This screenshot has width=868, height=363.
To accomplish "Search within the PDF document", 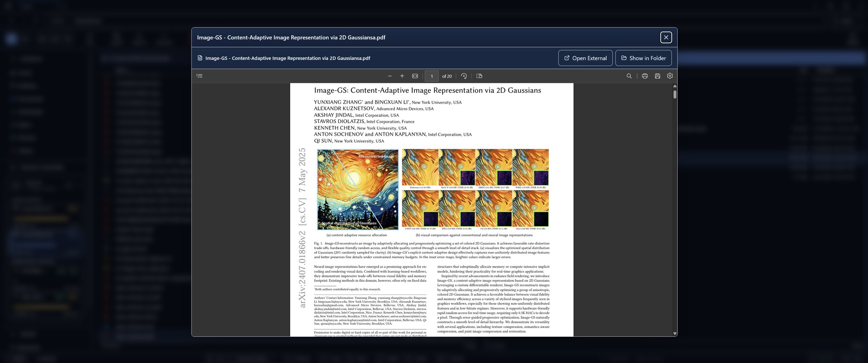I will click(x=629, y=76).
